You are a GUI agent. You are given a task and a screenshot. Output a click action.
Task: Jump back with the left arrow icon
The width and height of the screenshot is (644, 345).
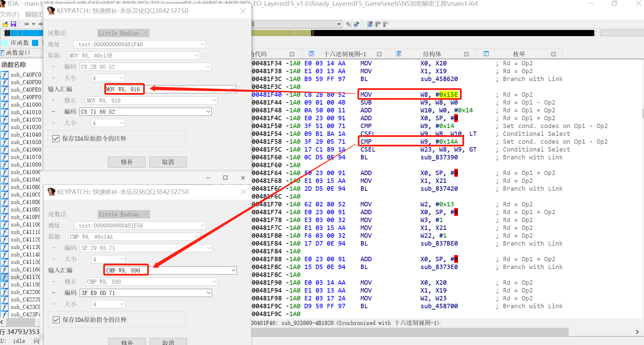27,24
